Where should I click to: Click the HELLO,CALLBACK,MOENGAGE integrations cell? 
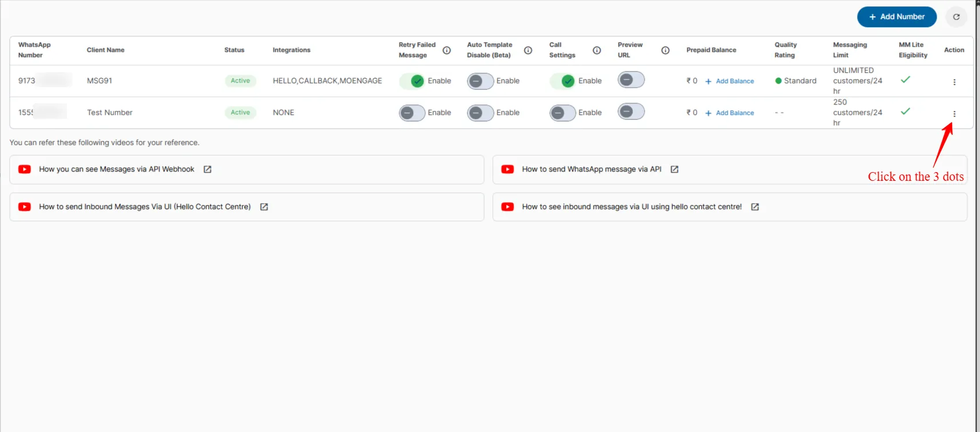pyautogui.click(x=327, y=81)
